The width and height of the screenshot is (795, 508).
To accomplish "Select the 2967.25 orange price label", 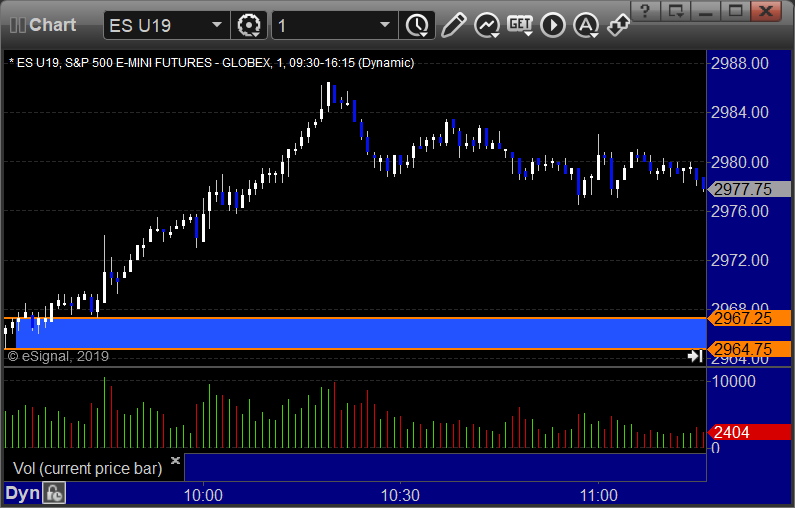I will [749, 318].
